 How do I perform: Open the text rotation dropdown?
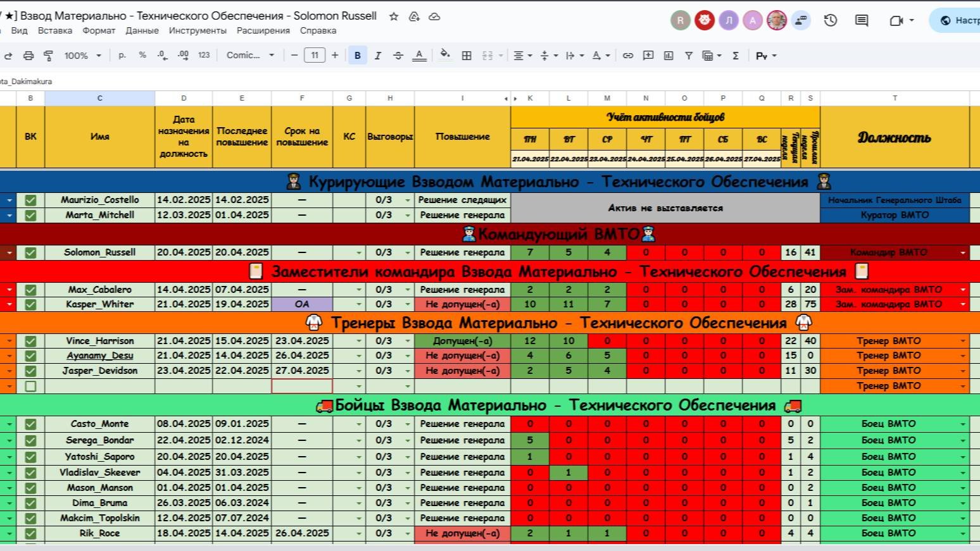pyautogui.click(x=601, y=56)
